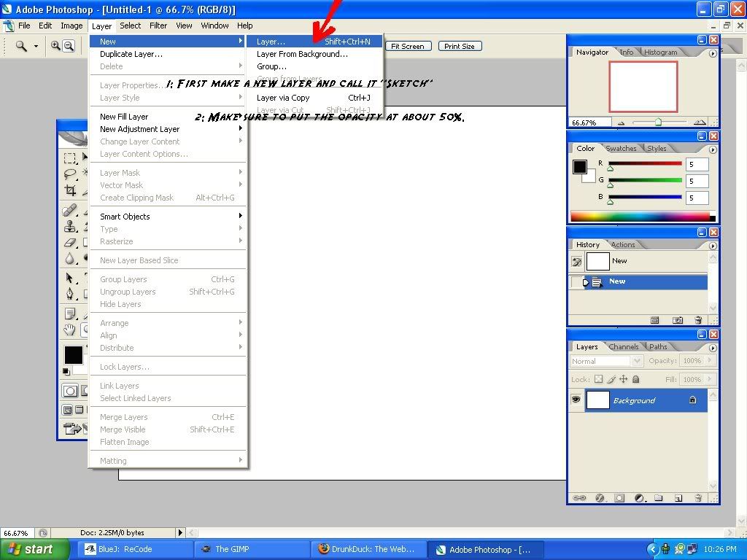
Task: Select the Eraser tool
Action: pyautogui.click(x=70, y=243)
